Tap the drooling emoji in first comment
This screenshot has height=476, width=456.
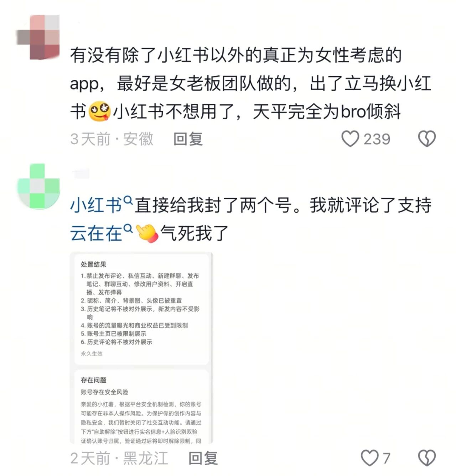99,112
